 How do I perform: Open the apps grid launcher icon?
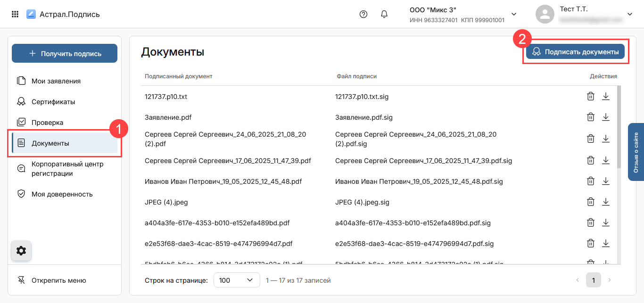click(x=15, y=14)
